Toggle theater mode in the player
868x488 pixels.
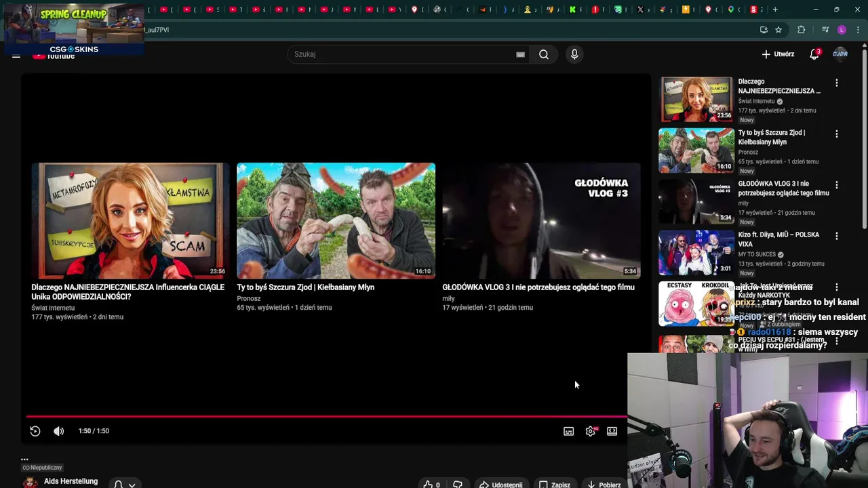pyautogui.click(x=612, y=431)
